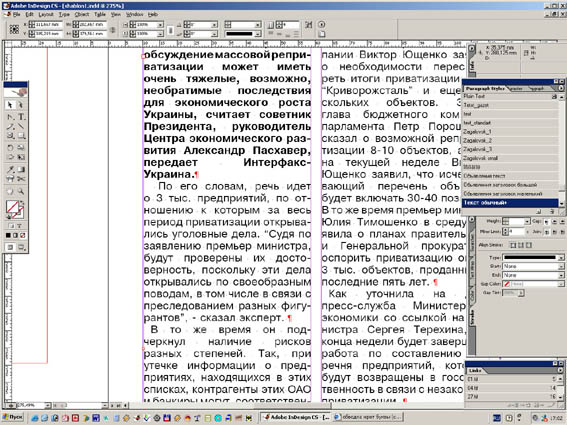Open the Type menu
Image resolution: width=567 pixels, height=425 pixels.
tap(64, 14)
